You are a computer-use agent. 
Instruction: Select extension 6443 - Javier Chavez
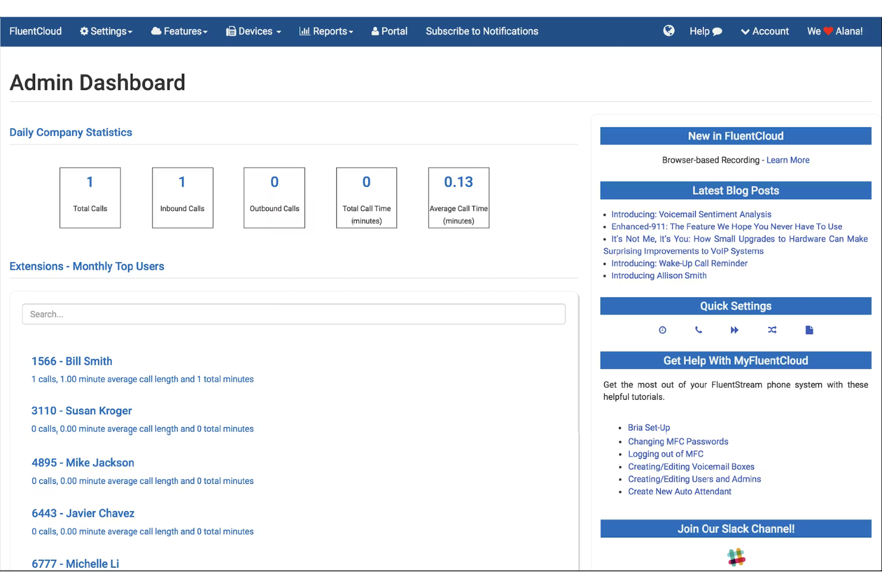(83, 513)
